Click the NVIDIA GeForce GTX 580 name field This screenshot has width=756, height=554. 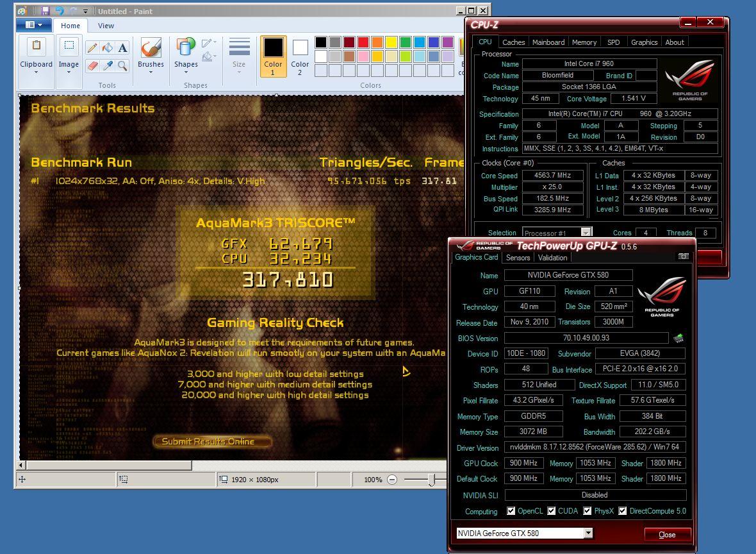(x=568, y=275)
